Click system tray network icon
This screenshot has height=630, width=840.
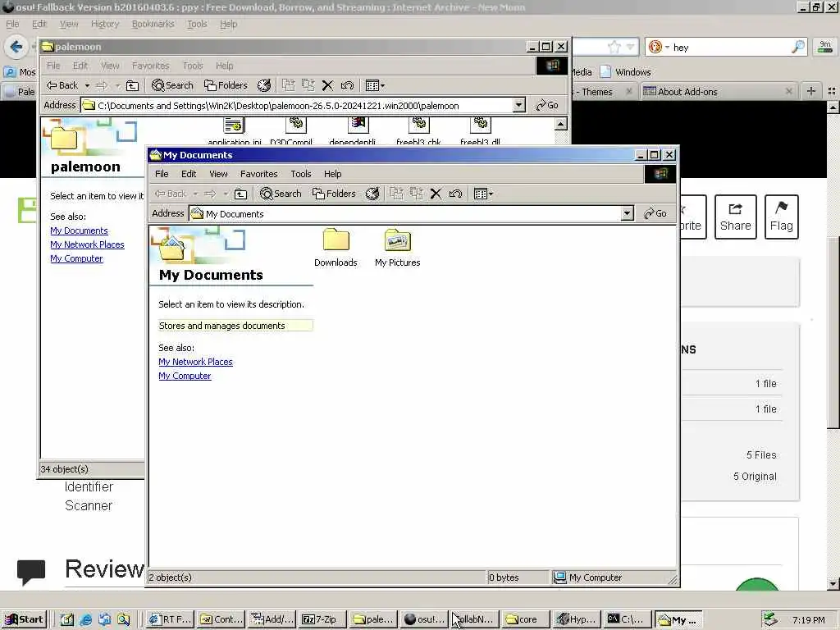769,619
